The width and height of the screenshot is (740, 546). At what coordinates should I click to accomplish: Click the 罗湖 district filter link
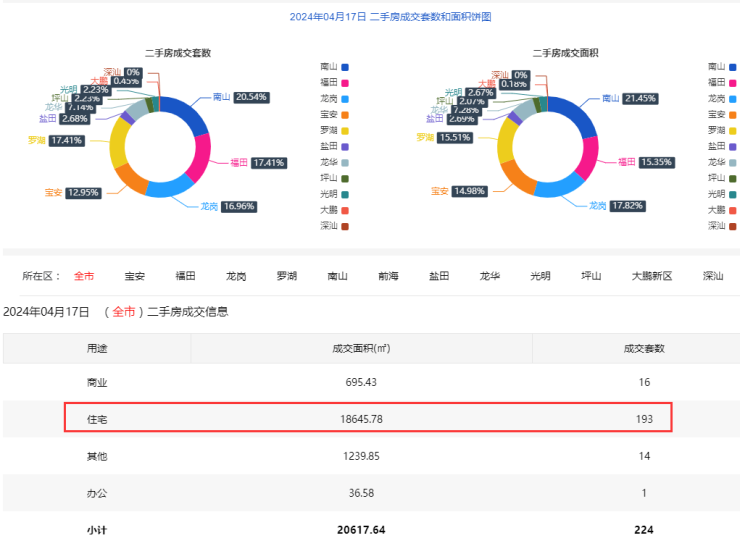287,276
